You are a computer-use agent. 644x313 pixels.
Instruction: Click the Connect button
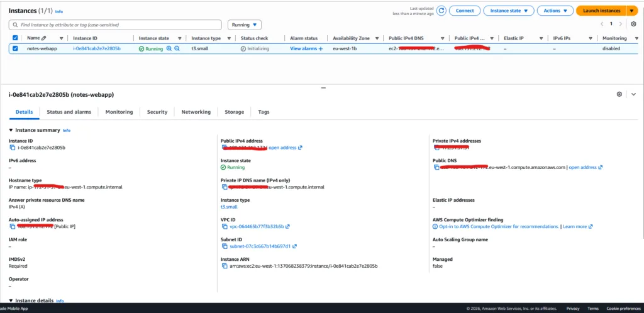click(x=464, y=11)
